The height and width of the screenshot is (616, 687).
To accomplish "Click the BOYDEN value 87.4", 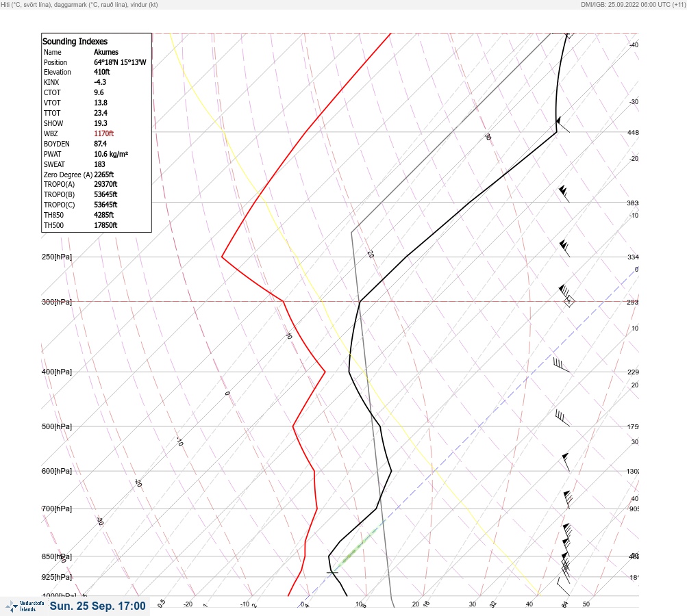I will pos(100,144).
